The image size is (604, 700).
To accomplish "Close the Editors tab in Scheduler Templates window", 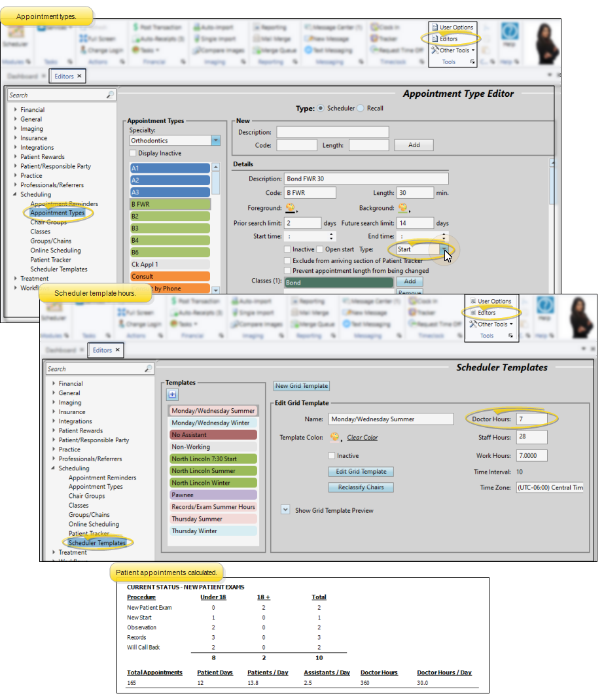I will [118, 350].
